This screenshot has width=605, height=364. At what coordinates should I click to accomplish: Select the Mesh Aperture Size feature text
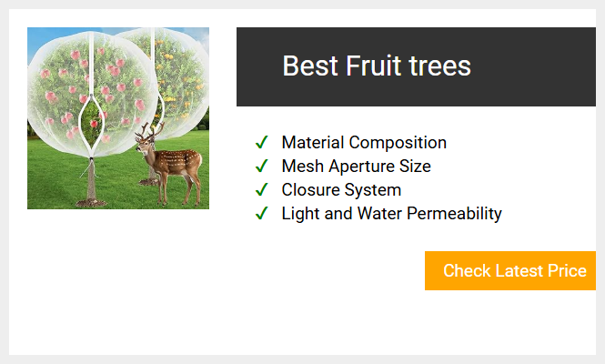coord(356,166)
